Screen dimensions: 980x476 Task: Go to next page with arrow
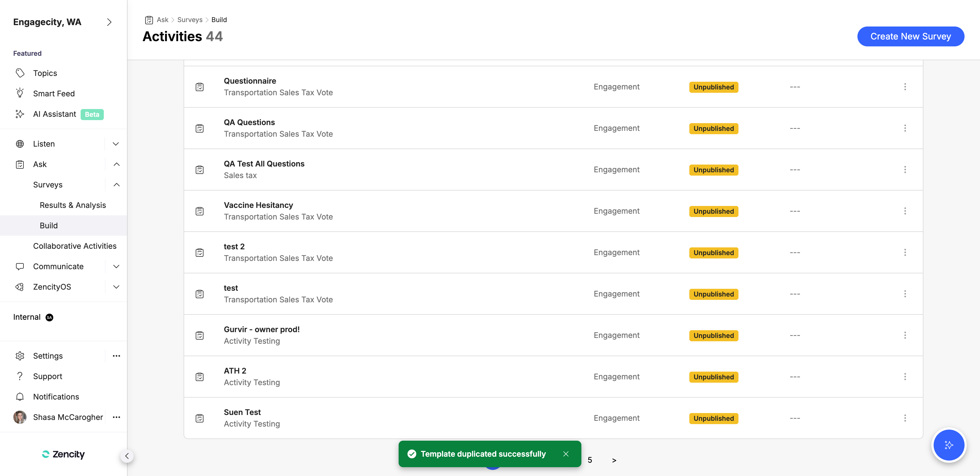point(614,460)
